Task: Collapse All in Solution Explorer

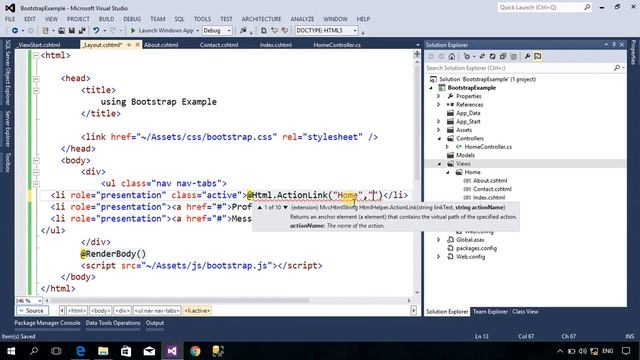Action: [503, 56]
